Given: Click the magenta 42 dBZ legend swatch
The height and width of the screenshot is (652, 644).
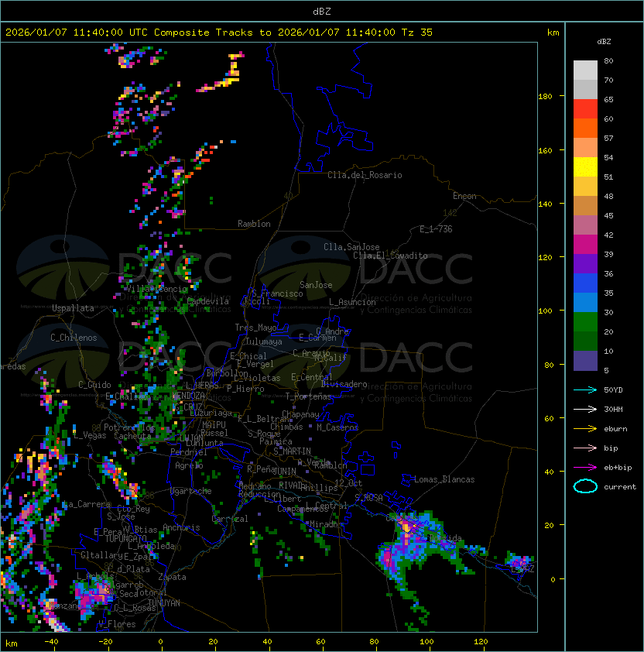Looking at the screenshot, I should 585,244.
